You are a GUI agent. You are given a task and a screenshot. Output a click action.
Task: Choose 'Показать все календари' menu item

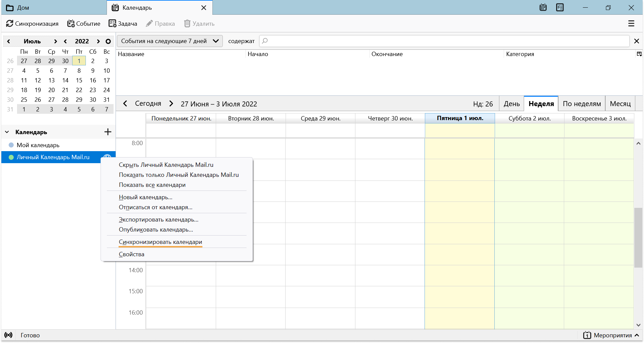(x=177, y=185)
